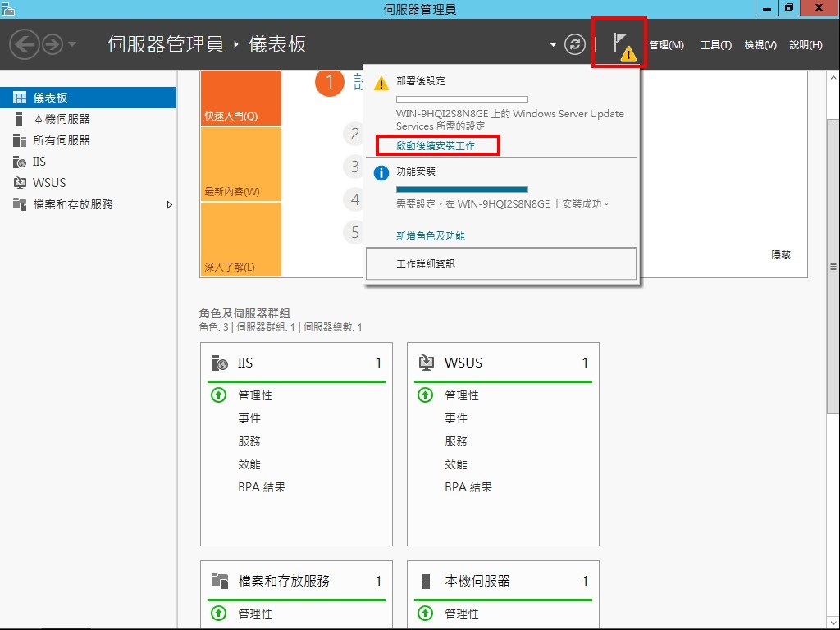Image resolution: width=840 pixels, height=630 pixels.
Task: Open the 檢視(V) menu
Action: click(760, 45)
